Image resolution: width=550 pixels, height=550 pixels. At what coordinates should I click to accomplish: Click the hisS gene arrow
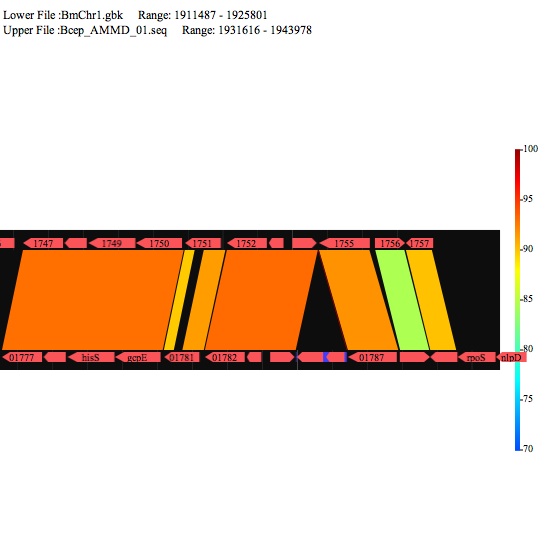(91, 357)
